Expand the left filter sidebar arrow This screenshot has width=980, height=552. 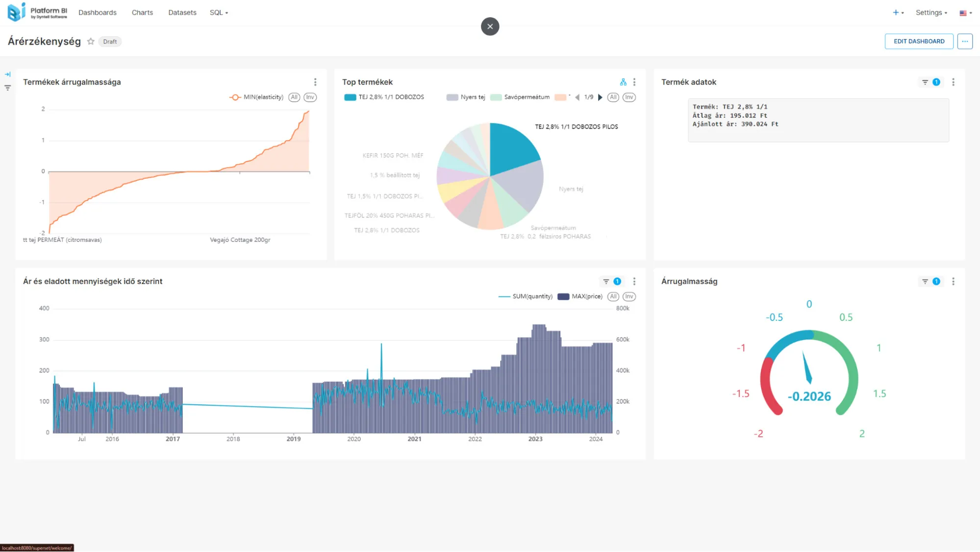[8, 75]
